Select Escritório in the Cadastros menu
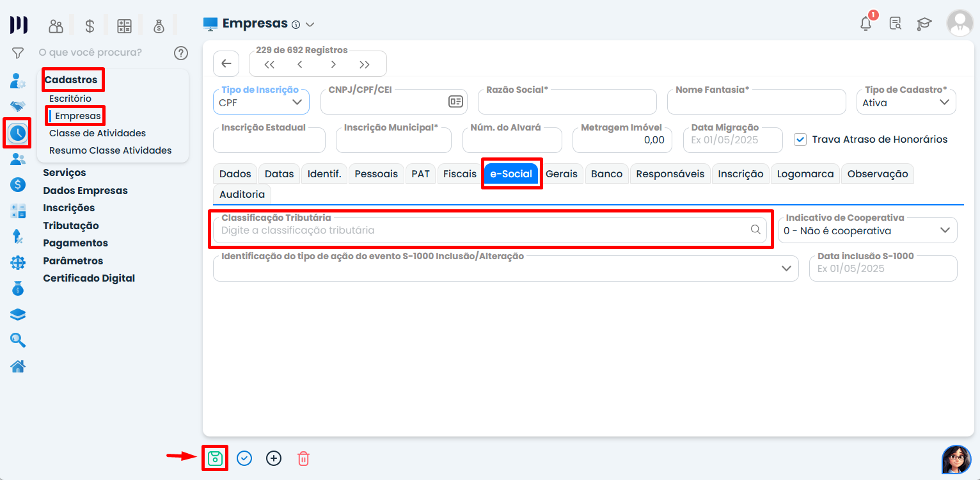This screenshot has width=980, height=480. point(70,99)
